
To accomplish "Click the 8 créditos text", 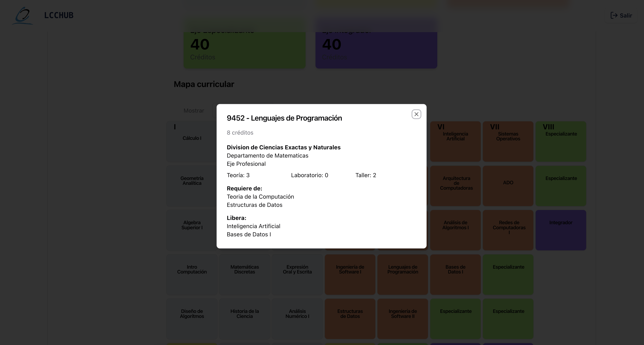I will pyautogui.click(x=240, y=133).
